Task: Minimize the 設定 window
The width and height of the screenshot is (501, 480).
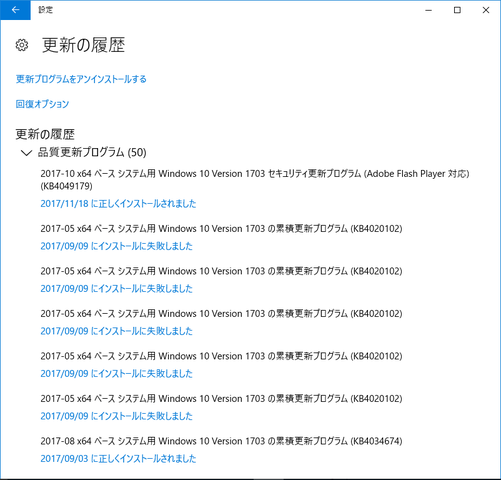Action: tap(429, 10)
